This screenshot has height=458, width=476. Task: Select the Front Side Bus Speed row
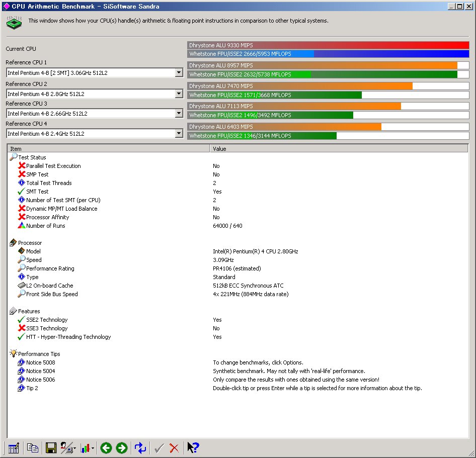tap(238, 294)
